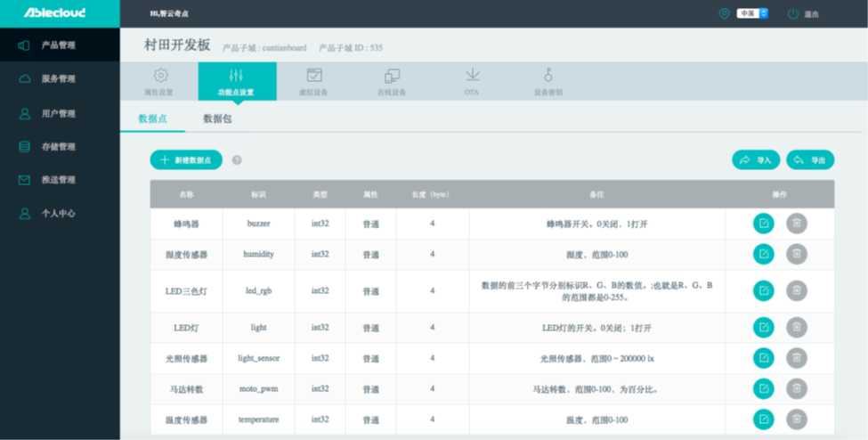Image resolution: width=868 pixels, height=440 pixels.
Task: Open 推送管理 in the sidebar
Action: coord(60,180)
